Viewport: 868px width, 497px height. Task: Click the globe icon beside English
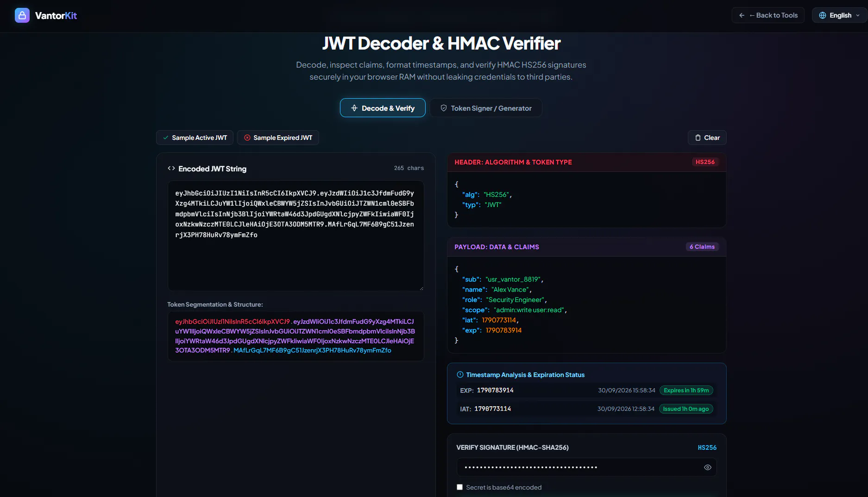823,15
